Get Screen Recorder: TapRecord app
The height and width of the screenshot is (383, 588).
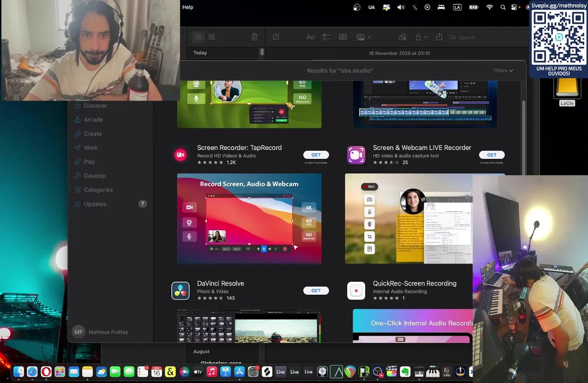point(316,155)
